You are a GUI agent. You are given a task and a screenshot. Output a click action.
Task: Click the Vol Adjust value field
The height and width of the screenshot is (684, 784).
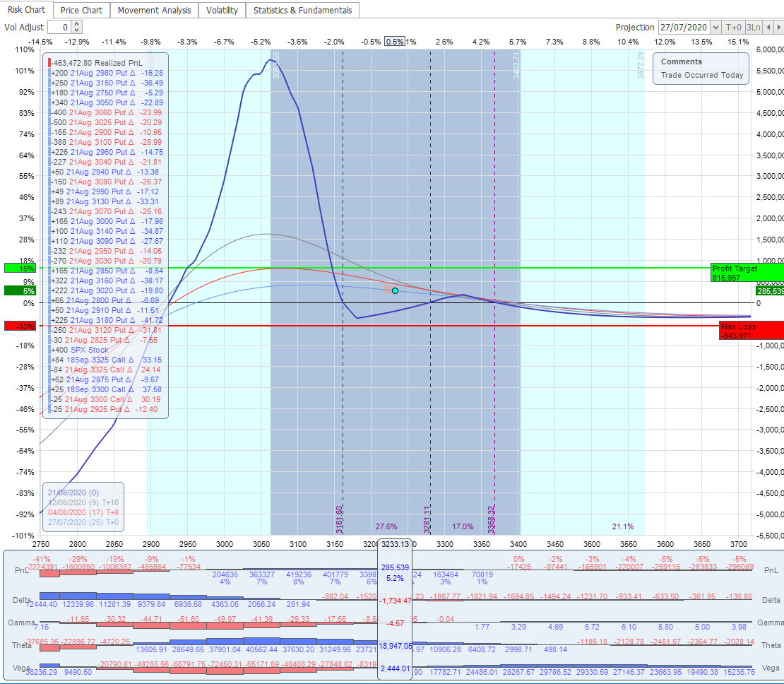point(59,28)
